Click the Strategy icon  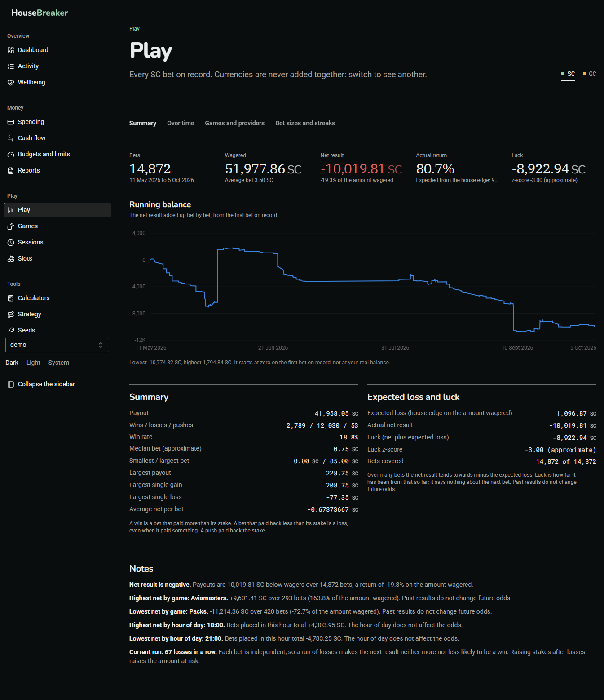[11, 315]
